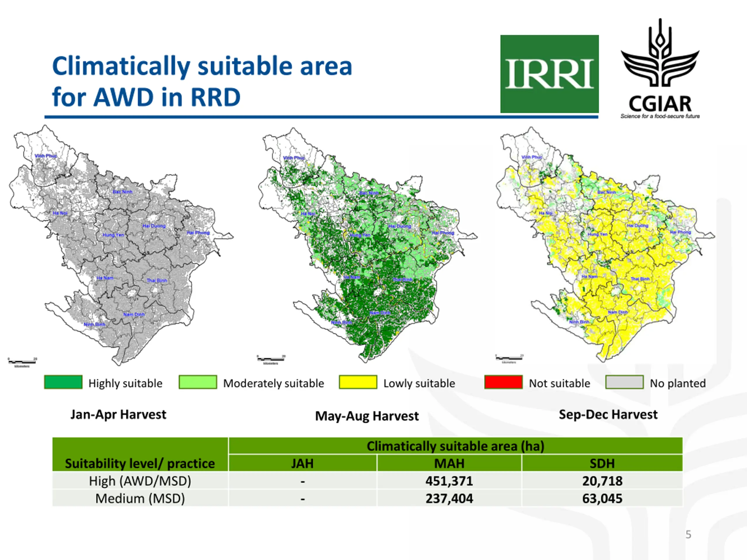This screenshot has height=560, width=747.
Task: Click the 'Nam Dinh' label on Jan-Apr map
Action: (x=134, y=314)
